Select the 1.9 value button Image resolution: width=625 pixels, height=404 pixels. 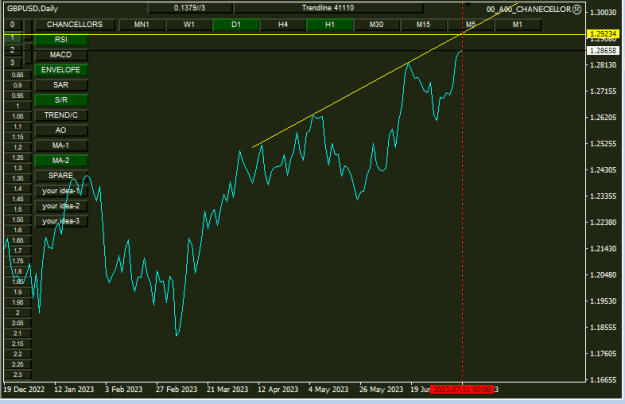(18, 292)
